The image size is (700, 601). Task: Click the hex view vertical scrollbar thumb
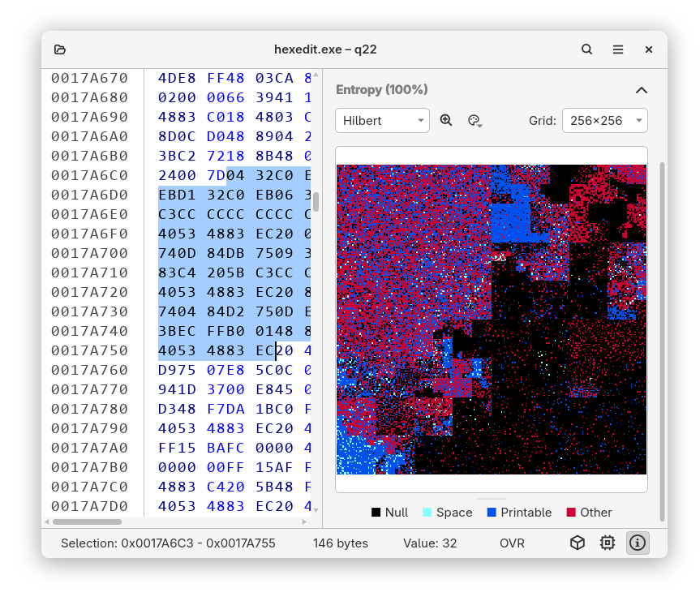316,202
